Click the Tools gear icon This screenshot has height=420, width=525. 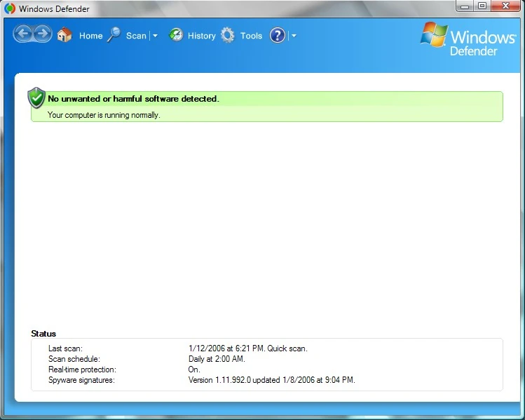pos(228,35)
